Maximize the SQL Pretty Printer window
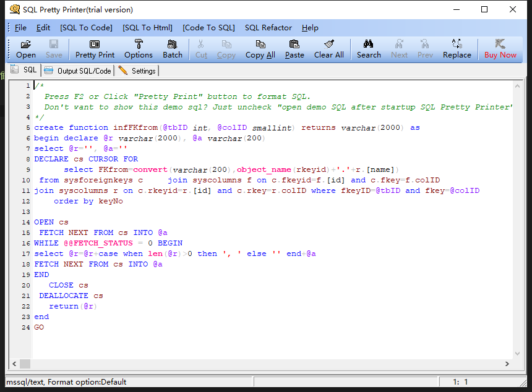Screen dimensions: 532x392 pos(484,9)
